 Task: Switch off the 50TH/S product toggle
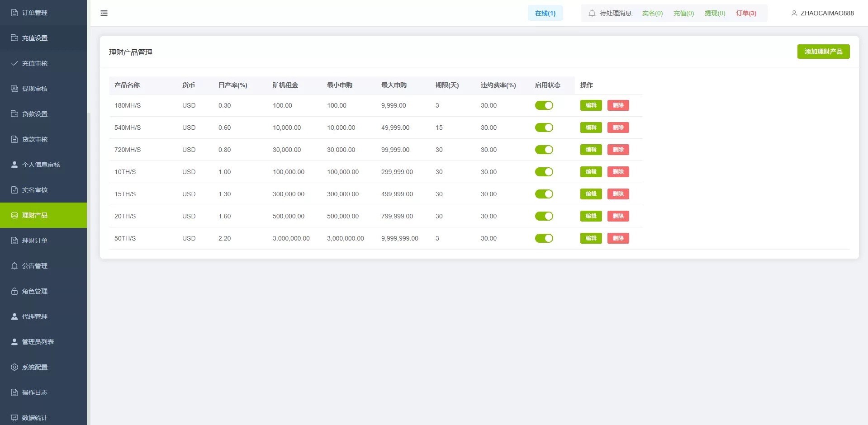[x=544, y=238]
